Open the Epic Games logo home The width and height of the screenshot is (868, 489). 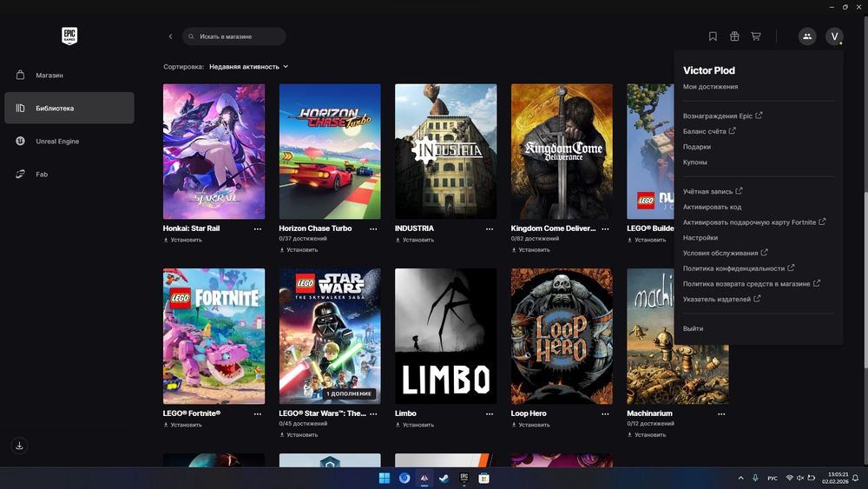69,36
